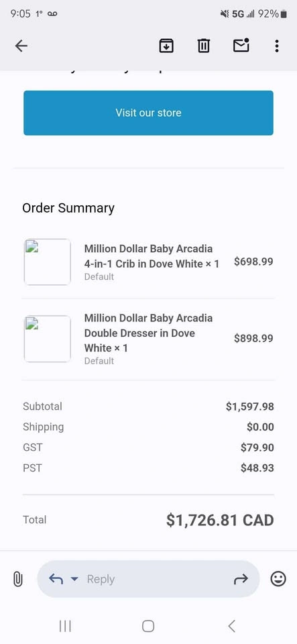Tap the Reply text field
Image resolution: width=297 pixels, height=644 pixels.
pyautogui.click(x=149, y=579)
